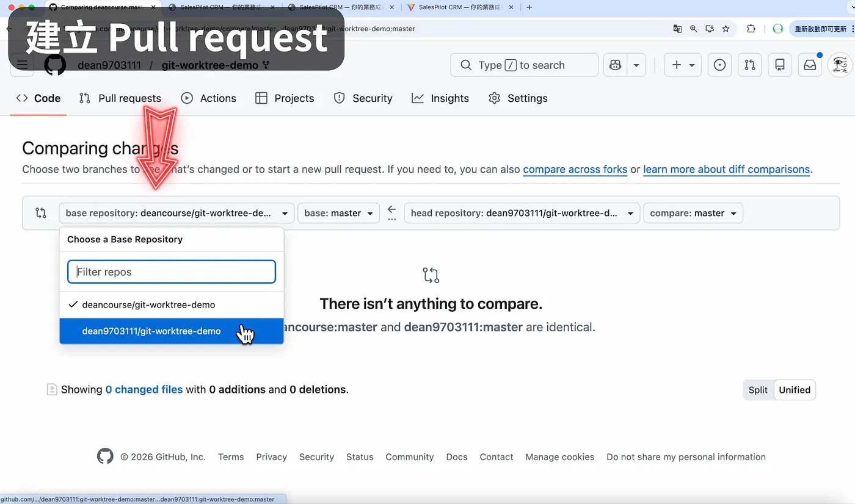Image resolution: width=855 pixels, height=504 pixels.
Task: Open the Docs link in footer
Action: click(457, 457)
